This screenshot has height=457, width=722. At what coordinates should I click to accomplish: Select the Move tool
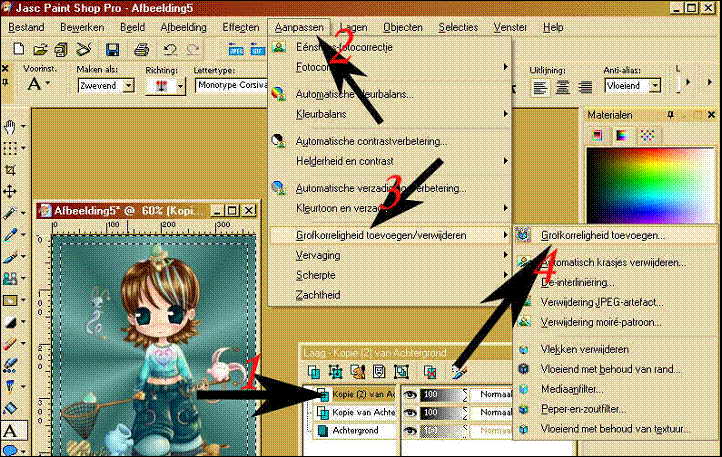coord(10,191)
